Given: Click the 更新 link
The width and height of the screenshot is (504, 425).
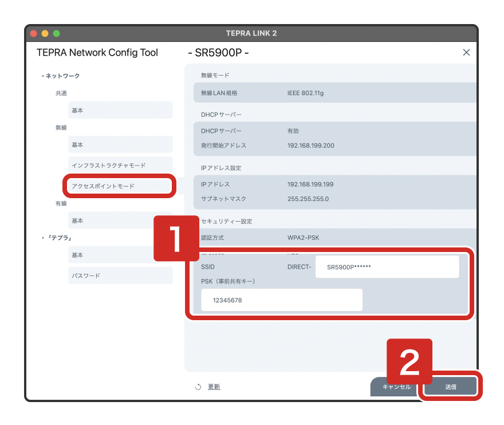Looking at the screenshot, I should (x=214, y=387).
